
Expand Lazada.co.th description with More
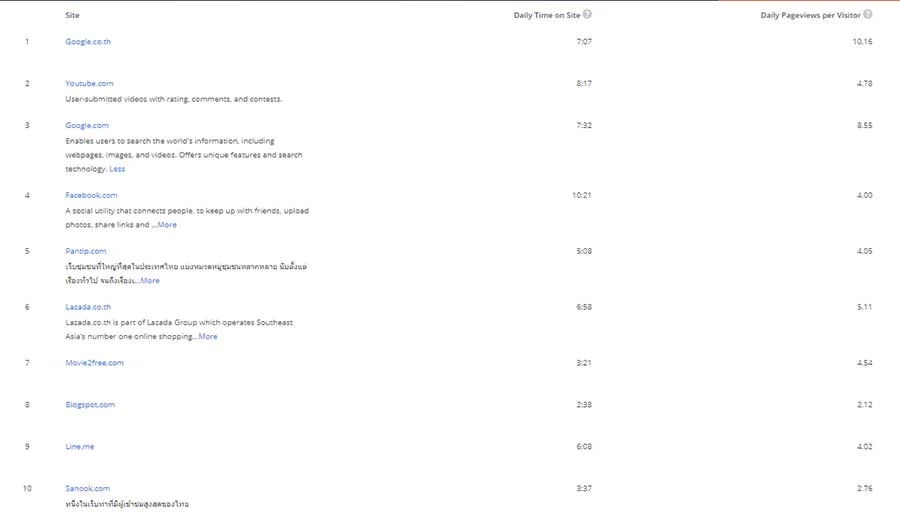[208, 336]
